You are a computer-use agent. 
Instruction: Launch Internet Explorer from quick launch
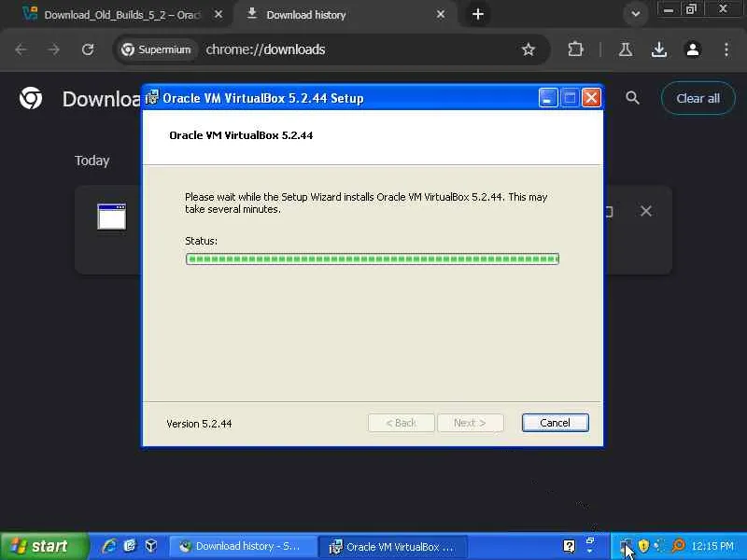[109, 546]
